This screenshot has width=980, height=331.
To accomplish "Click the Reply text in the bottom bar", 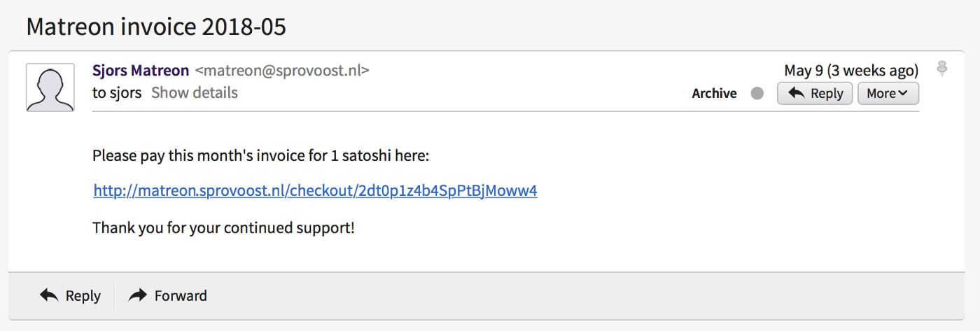I will tap(83, 296).
